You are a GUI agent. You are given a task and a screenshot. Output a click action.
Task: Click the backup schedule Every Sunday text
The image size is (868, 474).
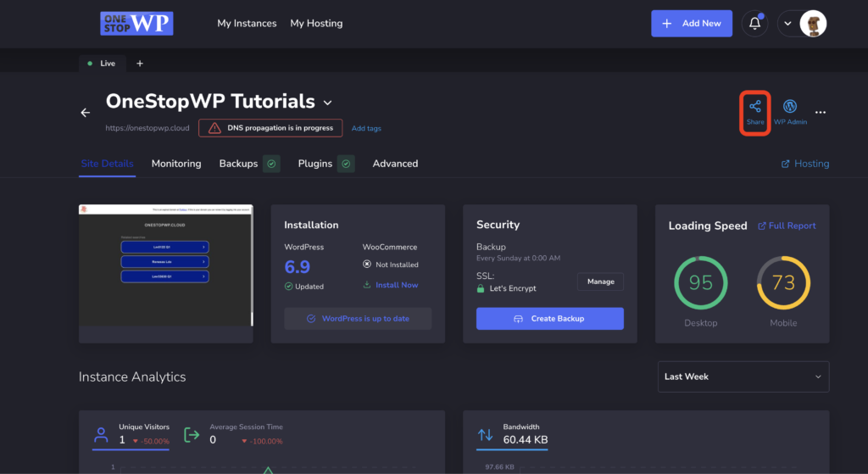(518, 258)
